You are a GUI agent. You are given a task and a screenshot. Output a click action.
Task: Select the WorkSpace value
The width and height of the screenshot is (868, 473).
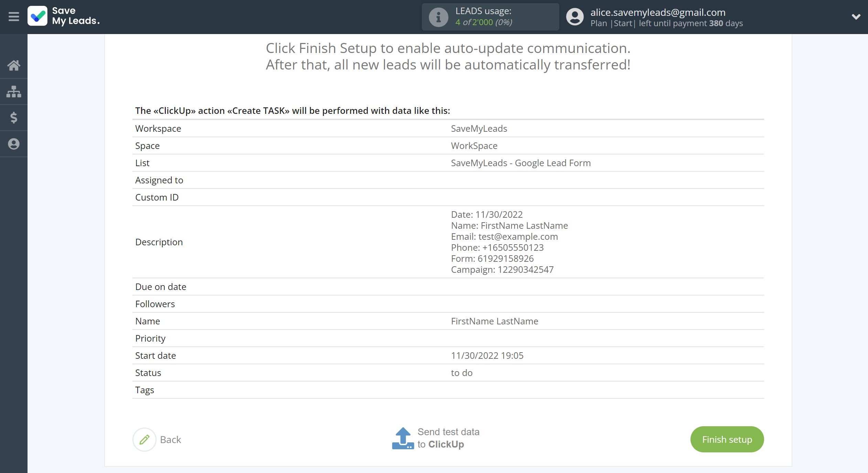(x=474, y=146)
